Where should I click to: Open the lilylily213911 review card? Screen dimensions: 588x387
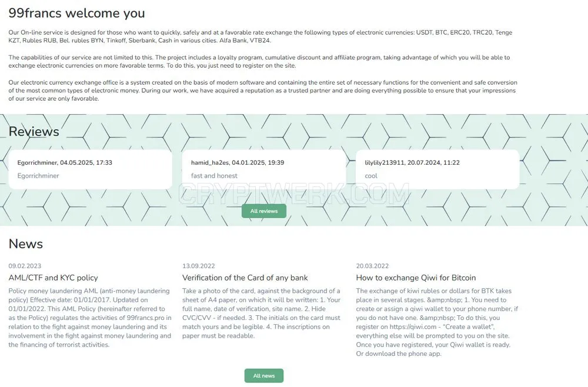[x=437, y=169]
